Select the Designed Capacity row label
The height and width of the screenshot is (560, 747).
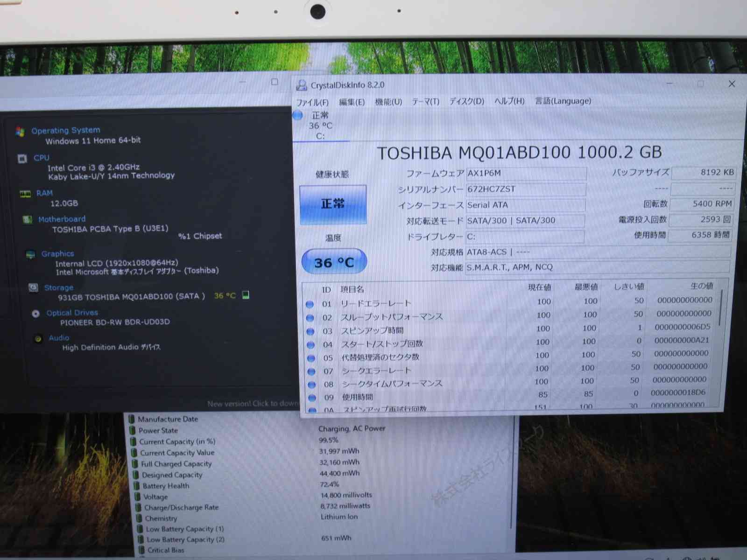coord(172,475)
